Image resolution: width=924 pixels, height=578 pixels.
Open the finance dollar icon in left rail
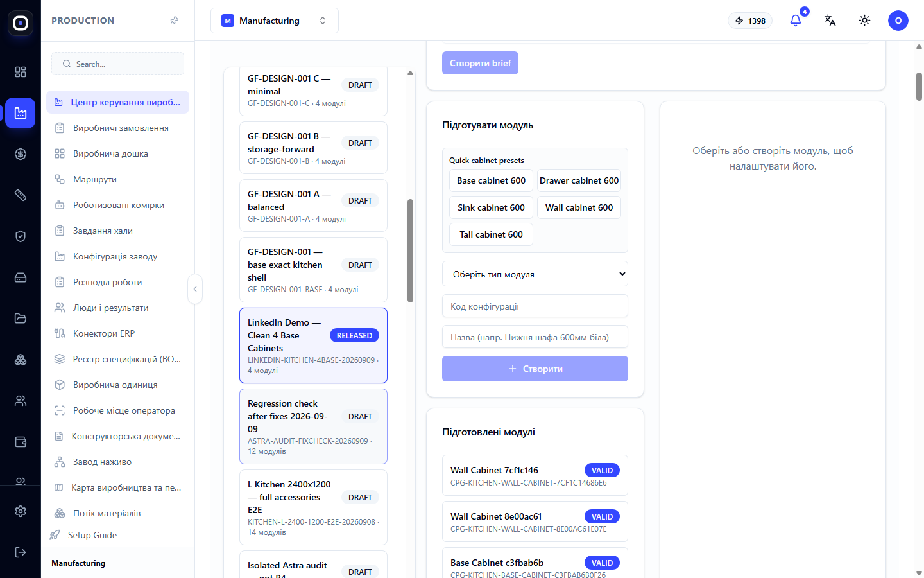(21, 154)
